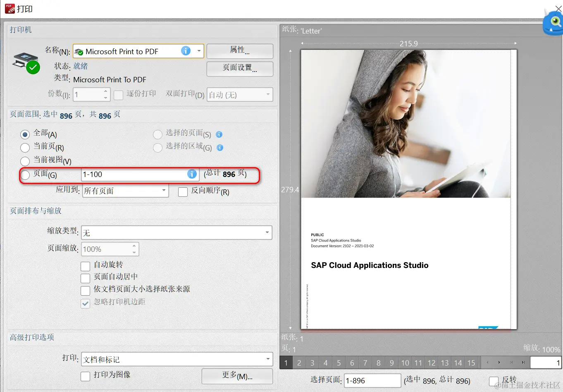Open printer name dropdown

(x=199, y=51)
